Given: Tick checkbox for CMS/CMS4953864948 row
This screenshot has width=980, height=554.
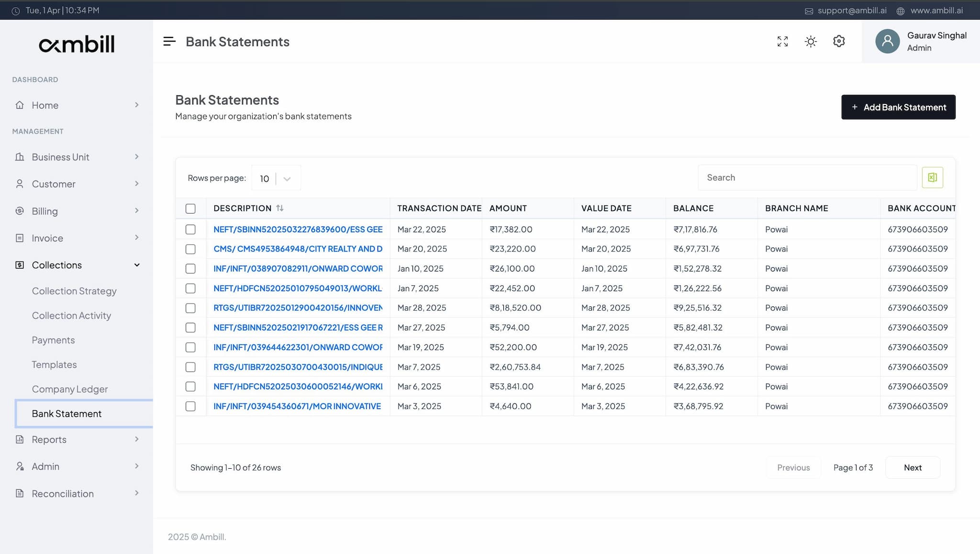Looking at the screenshot, I should [x=190, y=249].
